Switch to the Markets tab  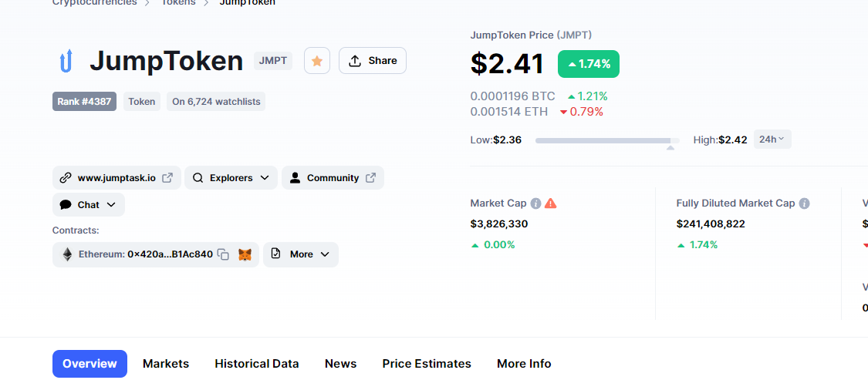(x=166, y=364)
